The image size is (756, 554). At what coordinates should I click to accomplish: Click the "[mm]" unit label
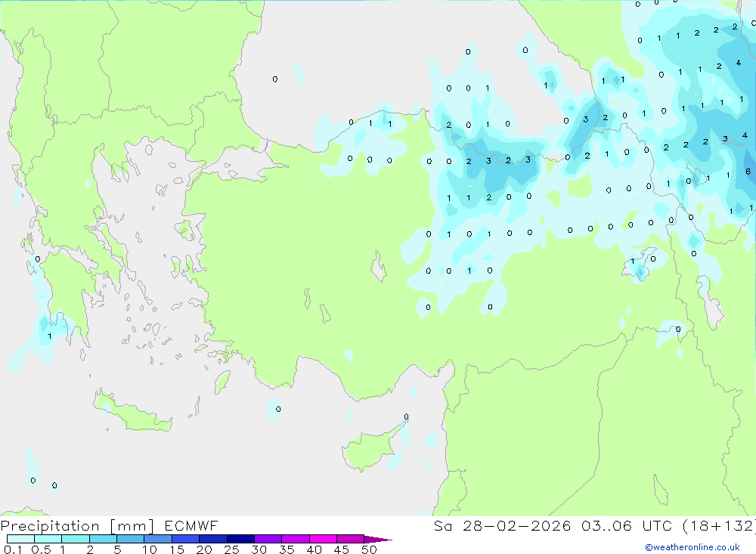click(x=132, y=526)
